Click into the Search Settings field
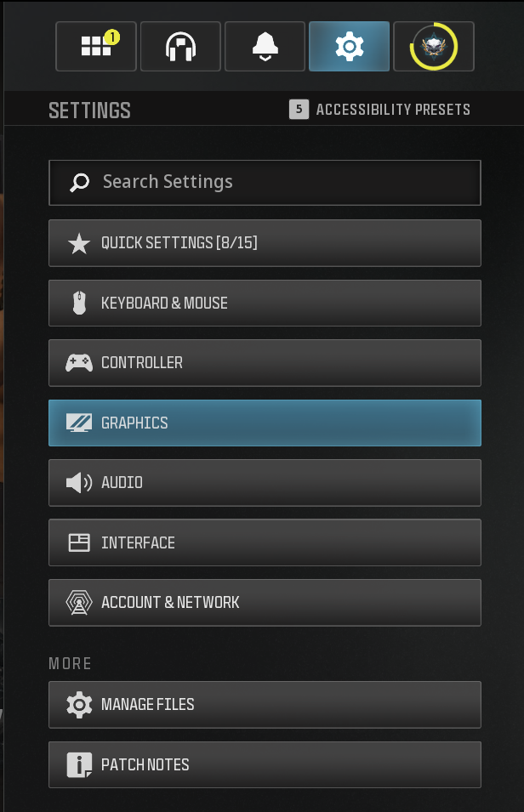Image resolution: width=524 pixels, height=812 pixels. tap(281, 183)
